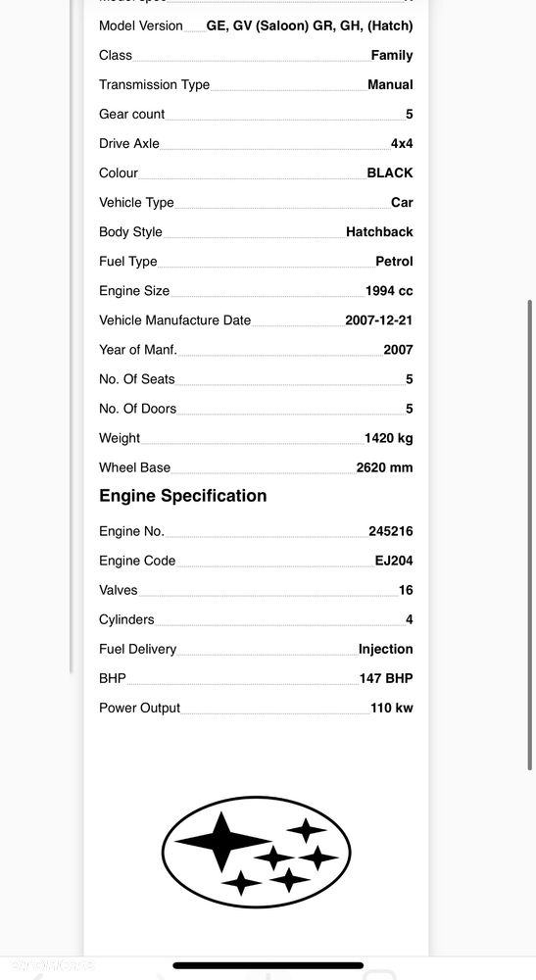Tap the Body Style value Hatchback
This screenshot has height=980, width=536.
pyautogui.click(x=379, y=232)
